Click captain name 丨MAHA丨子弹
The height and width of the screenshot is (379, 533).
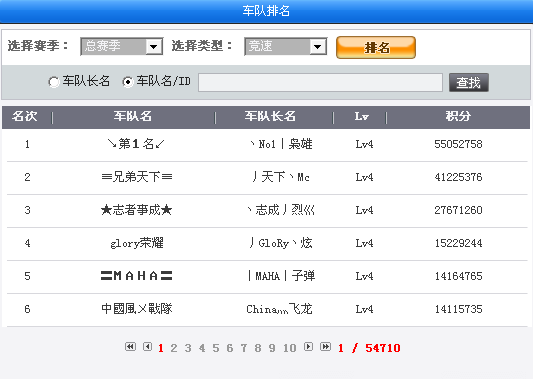281,276
